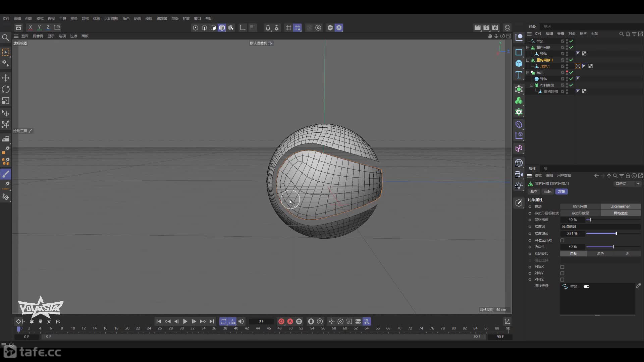Go back in Attribute Manager history arrow
The image size is (644, 362).
pyautogui.click(x=596, y=176)
